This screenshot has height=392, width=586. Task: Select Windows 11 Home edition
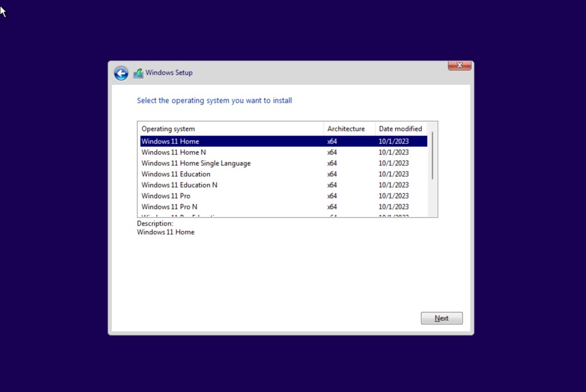click(170, 141)
